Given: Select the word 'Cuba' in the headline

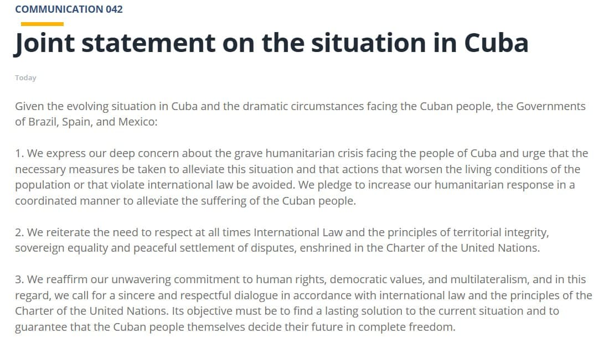Looking at the screenshot, I should [496, 43].
